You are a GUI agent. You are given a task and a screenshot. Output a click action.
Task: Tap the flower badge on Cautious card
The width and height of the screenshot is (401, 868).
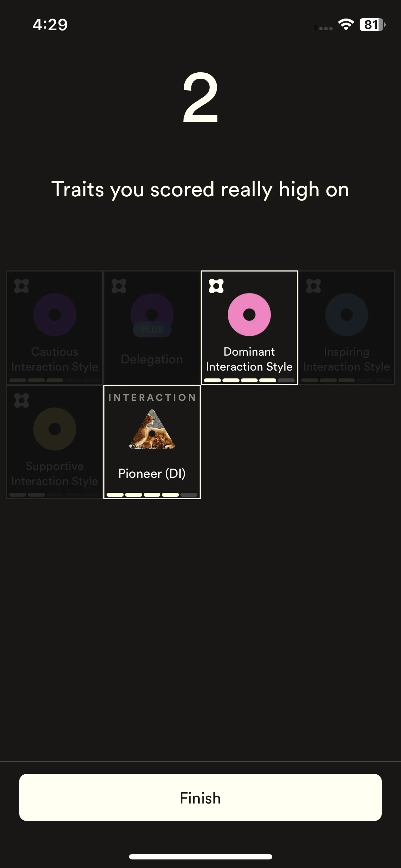pos(22,286)
